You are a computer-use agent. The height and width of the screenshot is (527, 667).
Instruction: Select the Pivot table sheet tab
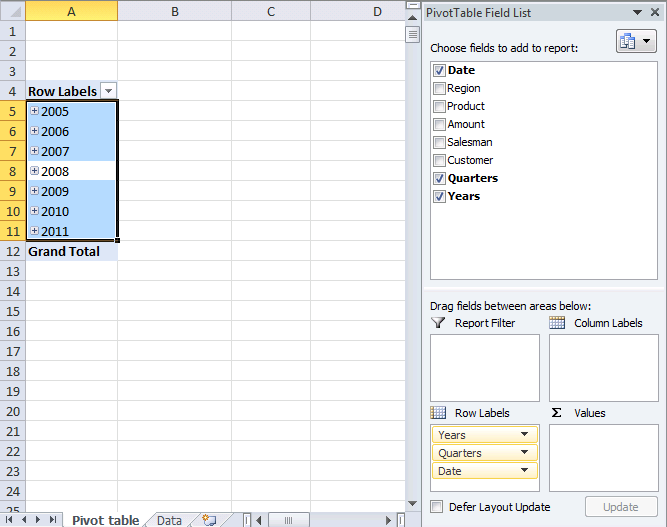105,520
